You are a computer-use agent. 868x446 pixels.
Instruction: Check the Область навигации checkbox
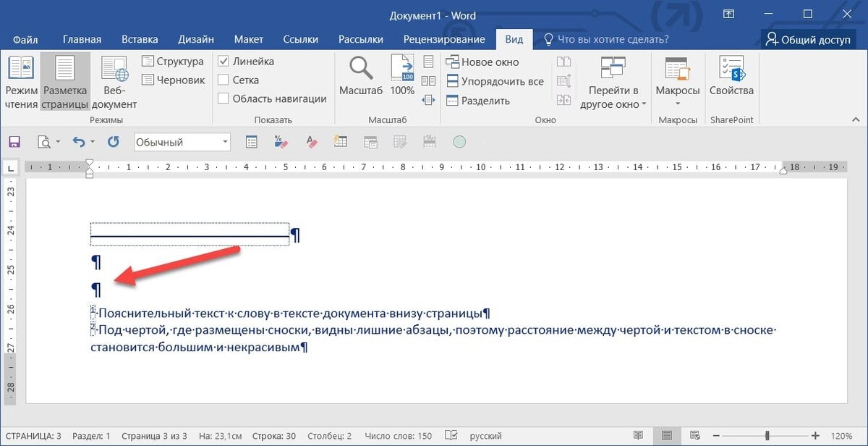(x=224, y=98)
